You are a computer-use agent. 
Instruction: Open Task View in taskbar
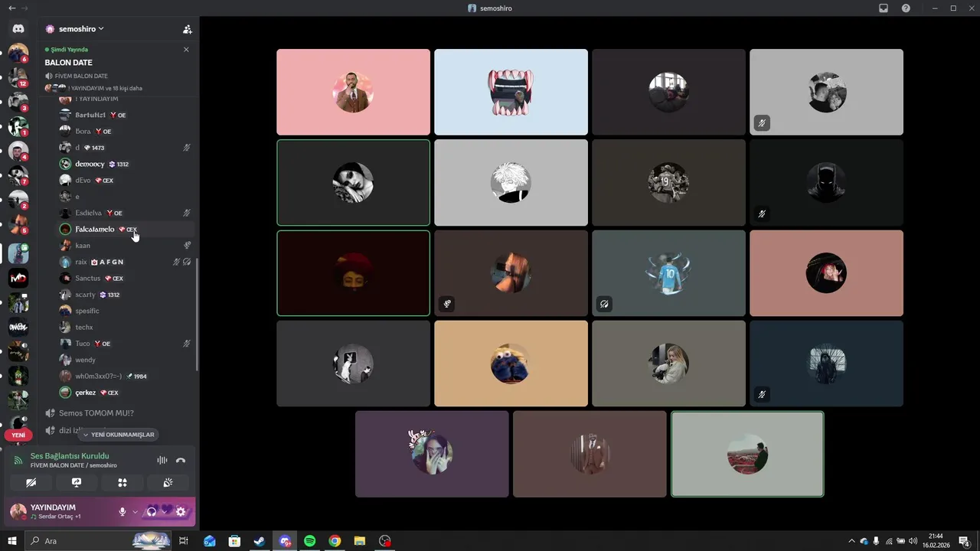pos(184,541)
